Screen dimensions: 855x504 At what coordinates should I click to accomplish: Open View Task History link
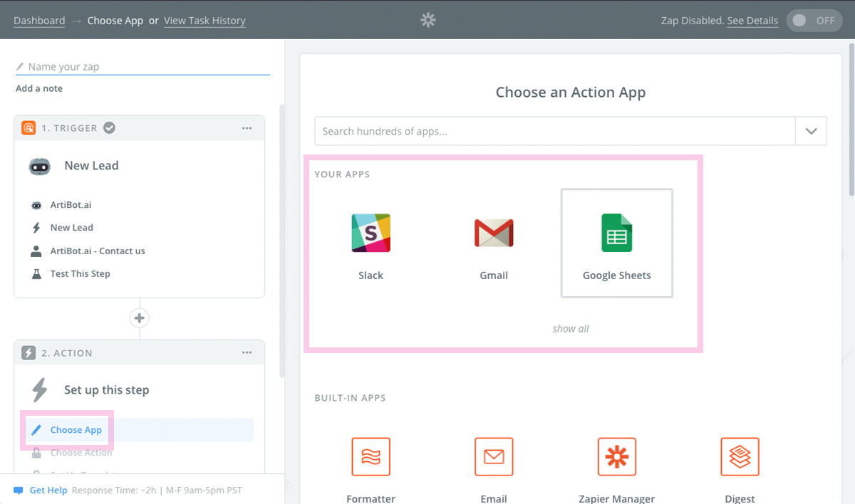[204, 21]
